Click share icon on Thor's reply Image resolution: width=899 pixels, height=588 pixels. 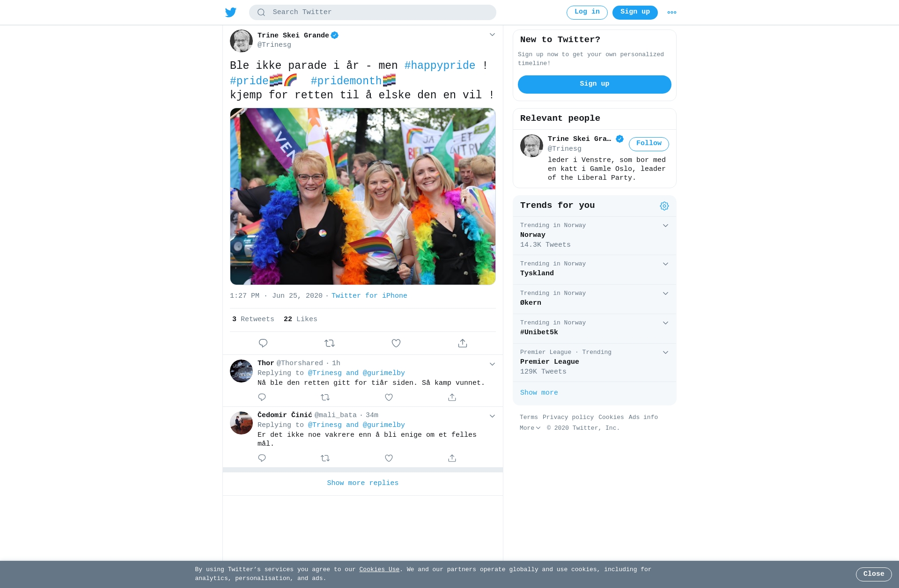pyautogui.click(x=452, y=397)
